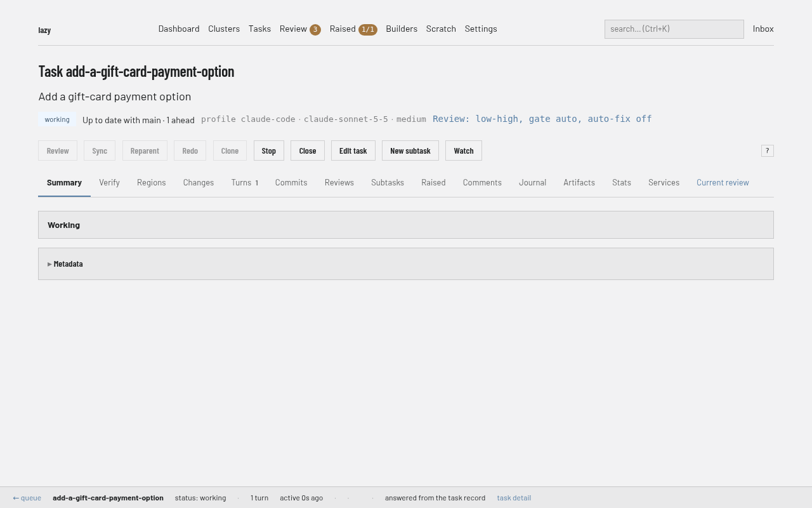This screenshot has width=812, height=508.
Task: Open the Clusters page
Action: [x=224, y=29]
